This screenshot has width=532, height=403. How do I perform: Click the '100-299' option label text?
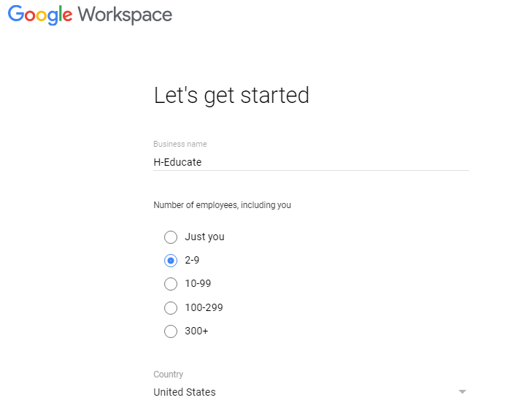click(x=204, y=308)
